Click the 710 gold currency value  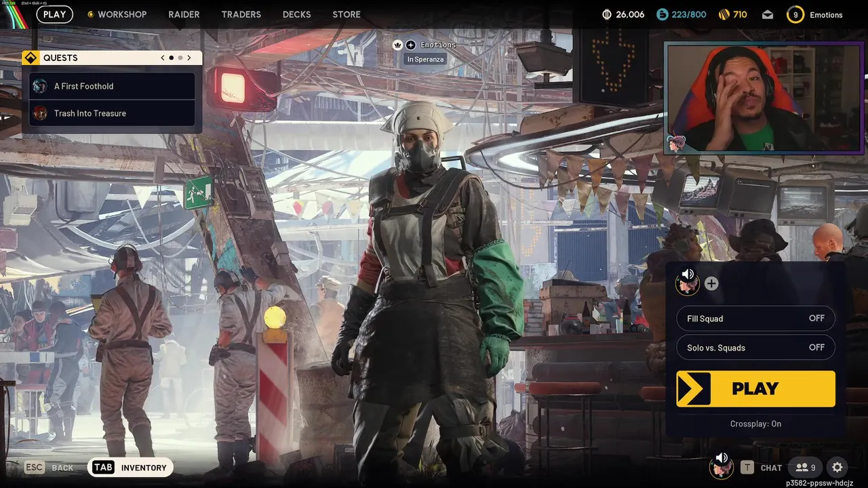(740, 14)
